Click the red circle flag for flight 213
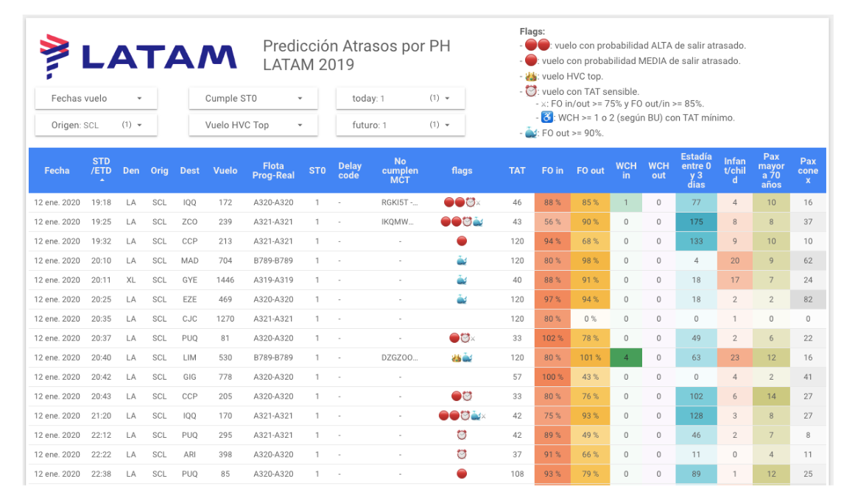Image resolution: width=855 pixels, height=504 pixels. coord(462,241)
